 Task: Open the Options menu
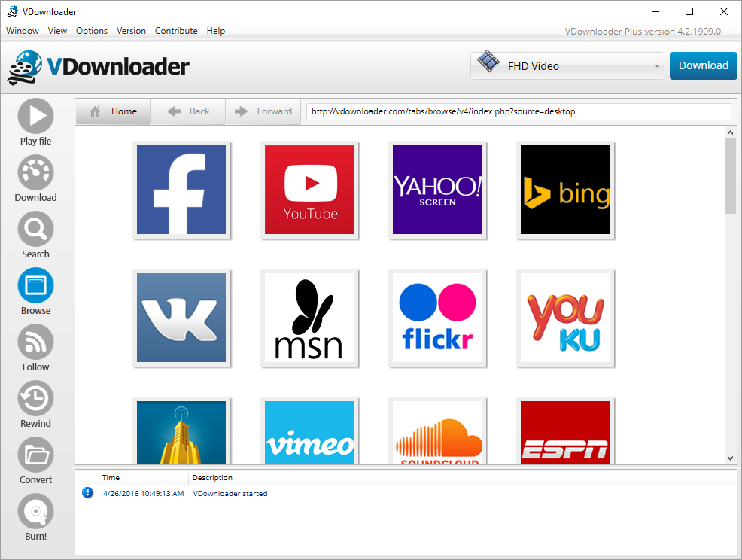pyautogui.click(x=92, y=31)
